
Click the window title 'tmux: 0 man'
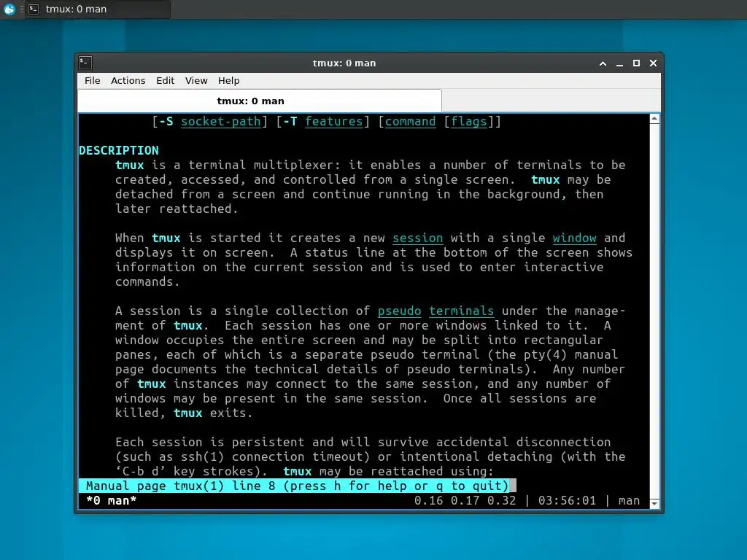click(344, 63)
